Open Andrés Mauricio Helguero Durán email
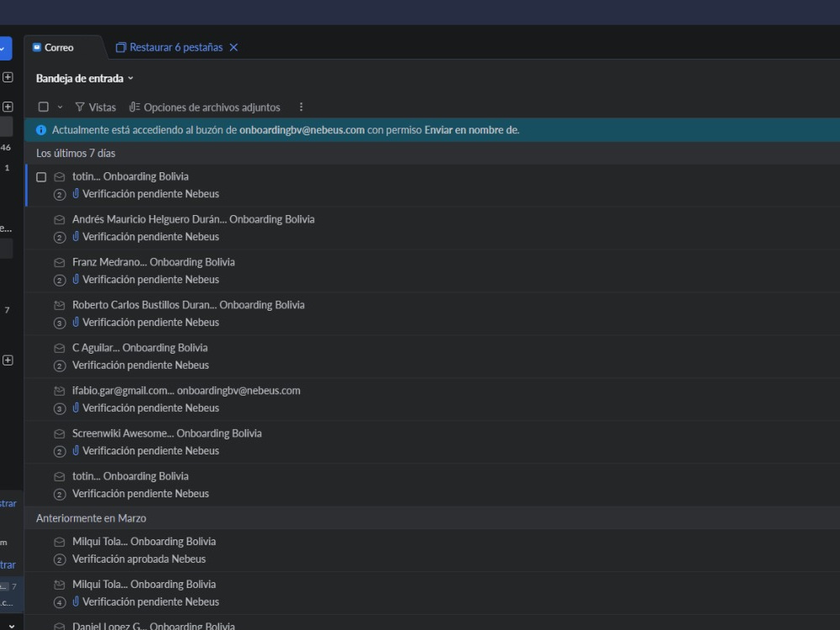840x630 pixels. 432,228
